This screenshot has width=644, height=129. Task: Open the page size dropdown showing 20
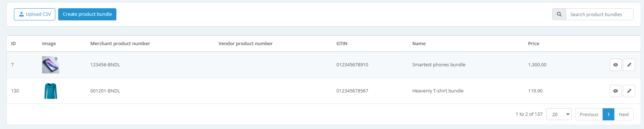pyautogui.click(x=559, y=114)
